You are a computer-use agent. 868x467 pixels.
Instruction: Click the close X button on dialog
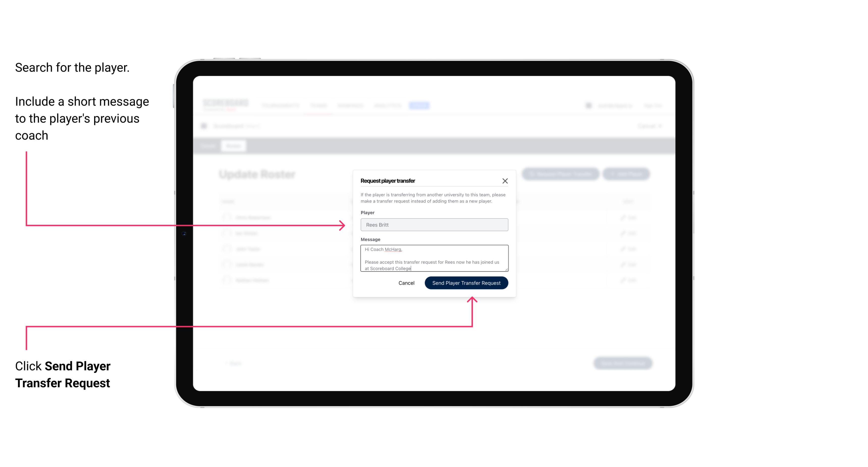click(x=505, y=180)
